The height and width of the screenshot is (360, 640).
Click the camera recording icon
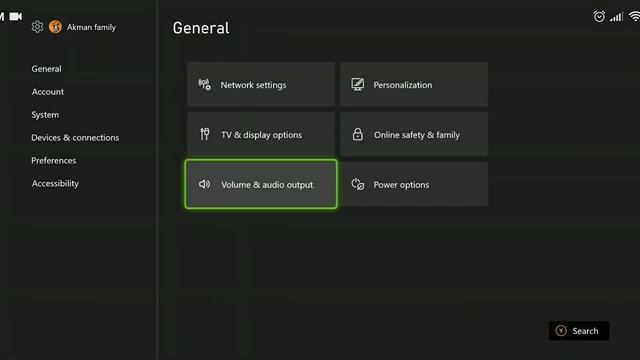tap(16, 16)
